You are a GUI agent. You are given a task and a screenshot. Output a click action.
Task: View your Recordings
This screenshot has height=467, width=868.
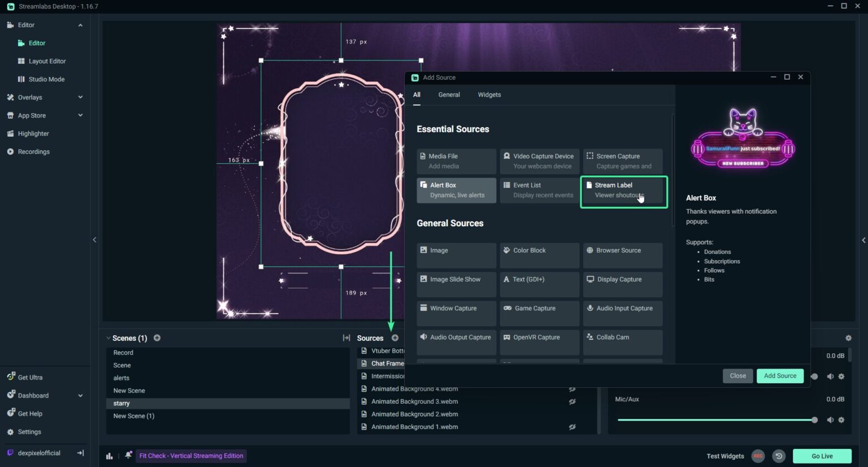click(x=33, y=152)
